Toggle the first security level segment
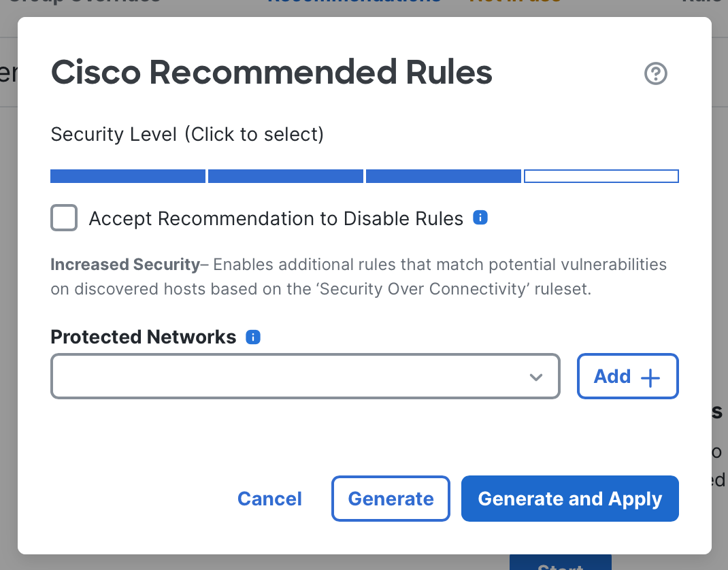 pos(127,175)
